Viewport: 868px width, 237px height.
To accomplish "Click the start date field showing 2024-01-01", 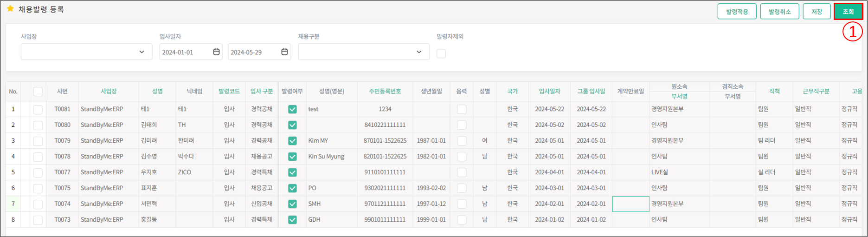I will tap(185, 52).
